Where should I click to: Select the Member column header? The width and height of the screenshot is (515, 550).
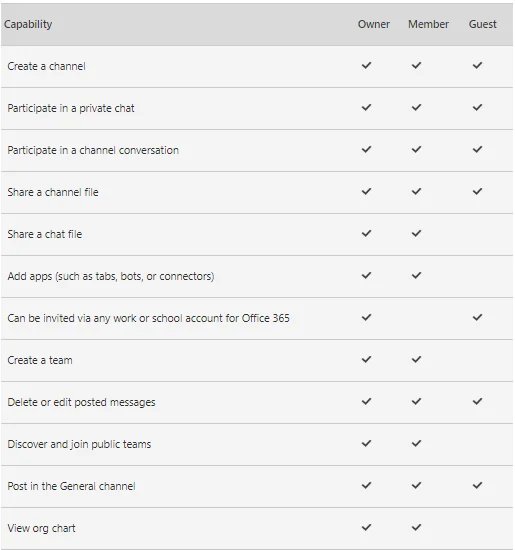[428, 24]
